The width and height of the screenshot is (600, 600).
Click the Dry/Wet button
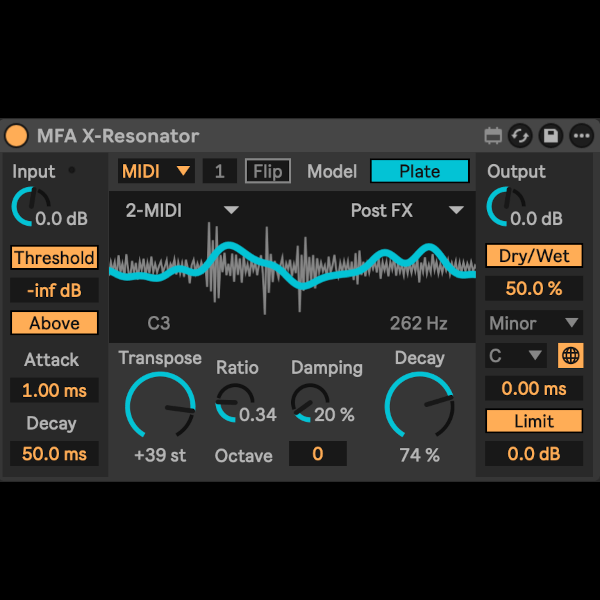point(534,256)
